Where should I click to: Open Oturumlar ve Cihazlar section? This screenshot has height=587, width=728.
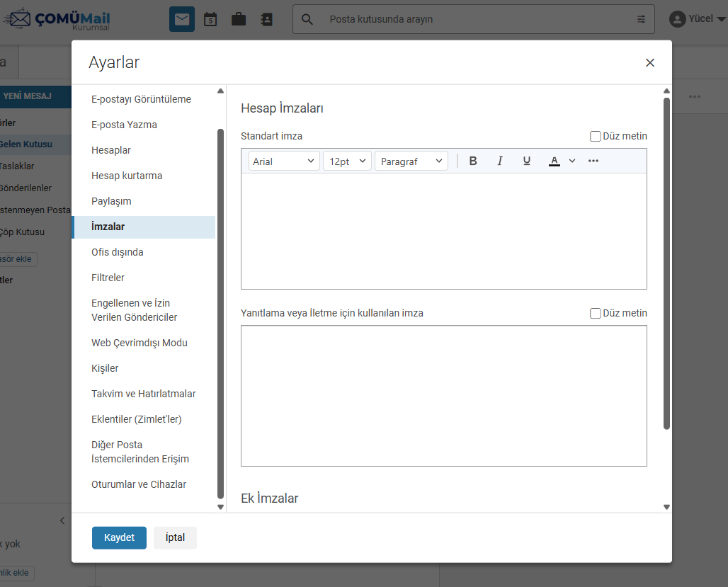pyautogui.click(x=139, y=484)
